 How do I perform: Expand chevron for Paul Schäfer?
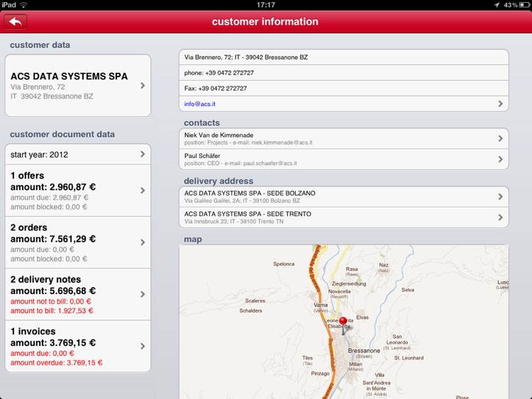tap(501, 159)
